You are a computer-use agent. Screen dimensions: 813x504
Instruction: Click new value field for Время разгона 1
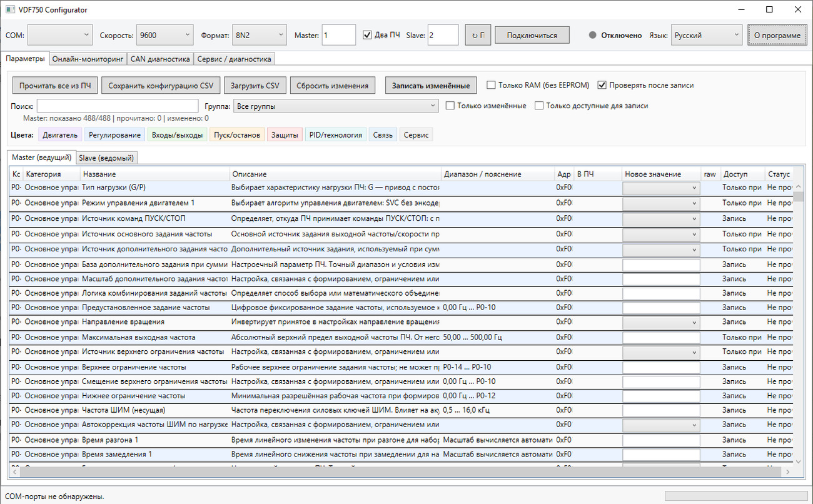tap(661, 440)
